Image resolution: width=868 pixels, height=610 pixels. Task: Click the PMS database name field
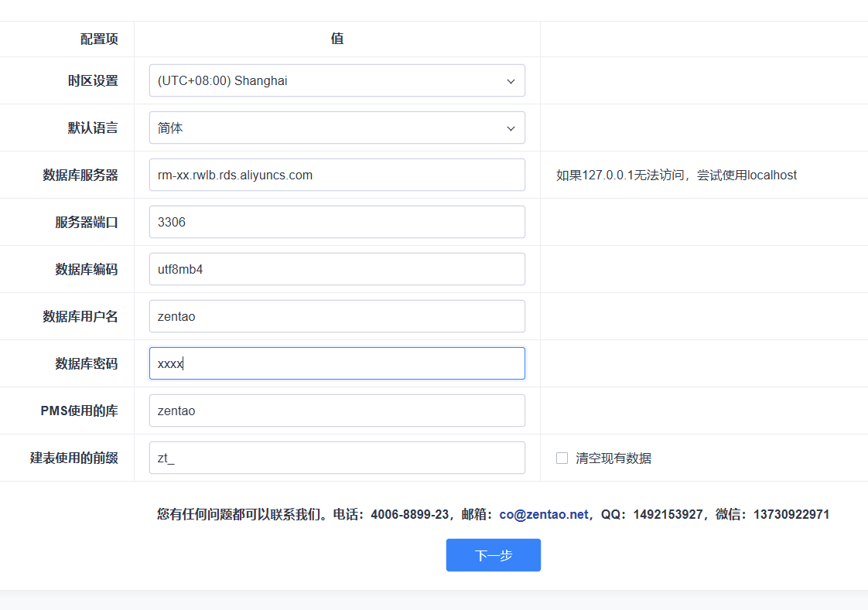point(337,411)
